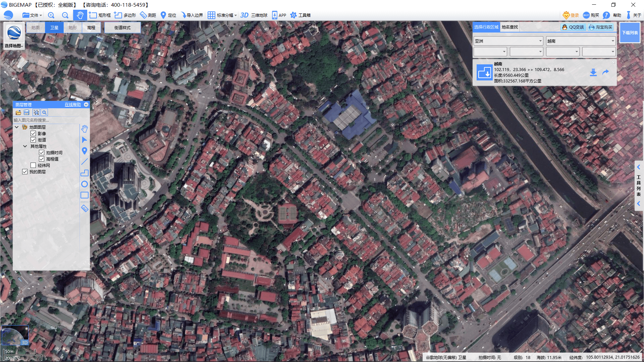This screenshot has height=362, width=644.
Task: Open the APP download icon
Action: pyautogui.click(x=279, y=15)
